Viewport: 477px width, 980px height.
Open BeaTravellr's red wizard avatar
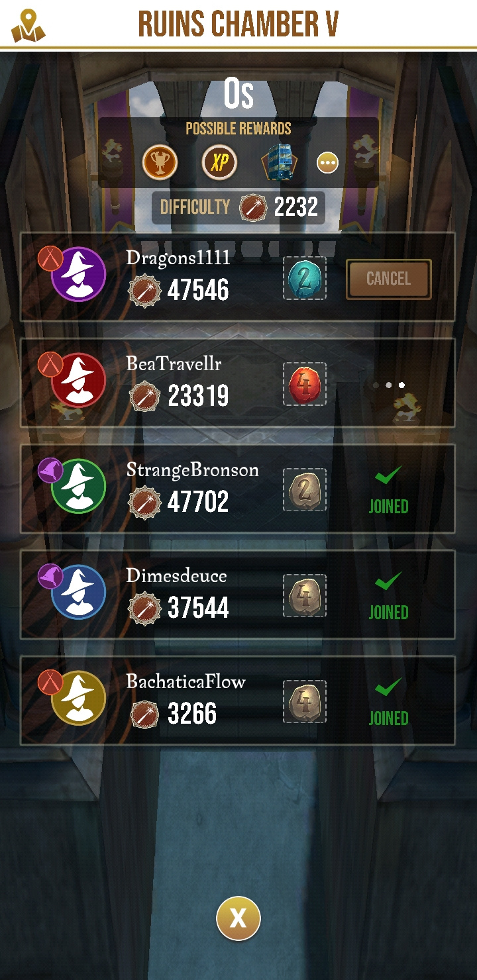pos(78,380)
